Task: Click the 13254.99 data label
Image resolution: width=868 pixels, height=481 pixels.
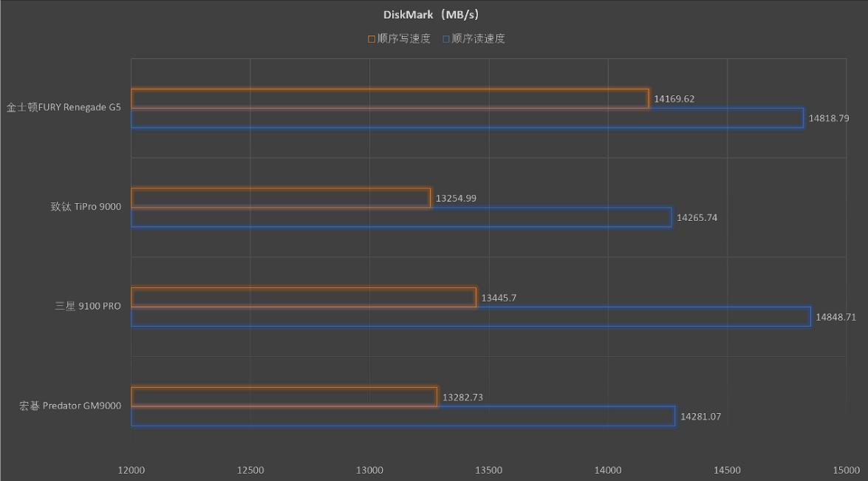Action: pyautogui.click(x=456, y=199)
